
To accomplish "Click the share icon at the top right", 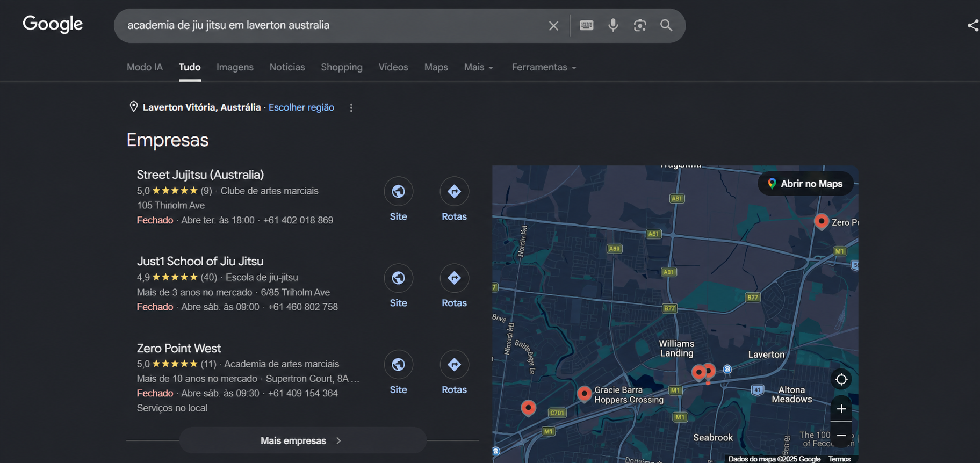I will point(973,25).
